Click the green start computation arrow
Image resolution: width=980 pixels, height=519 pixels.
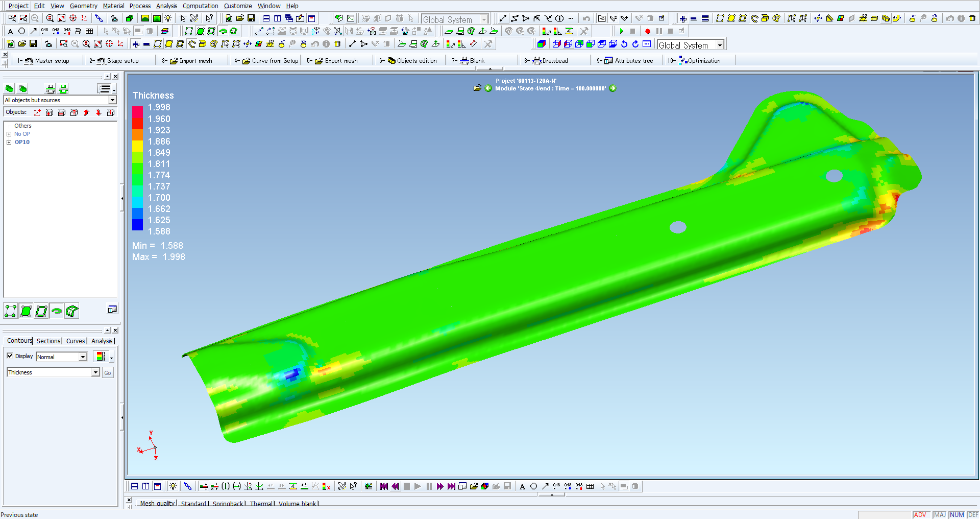pos(621,31)
